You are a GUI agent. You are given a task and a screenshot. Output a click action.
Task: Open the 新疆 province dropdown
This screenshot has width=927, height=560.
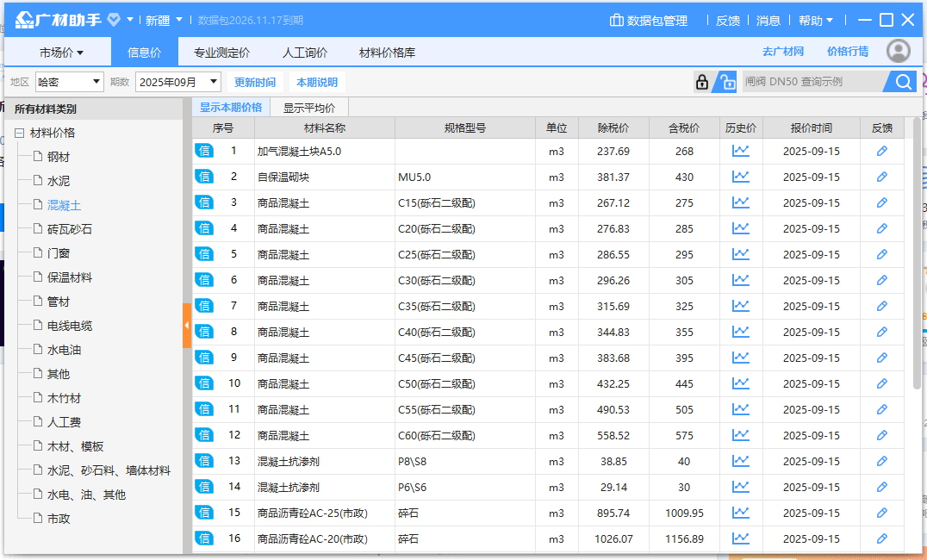[x=164, y=21]
